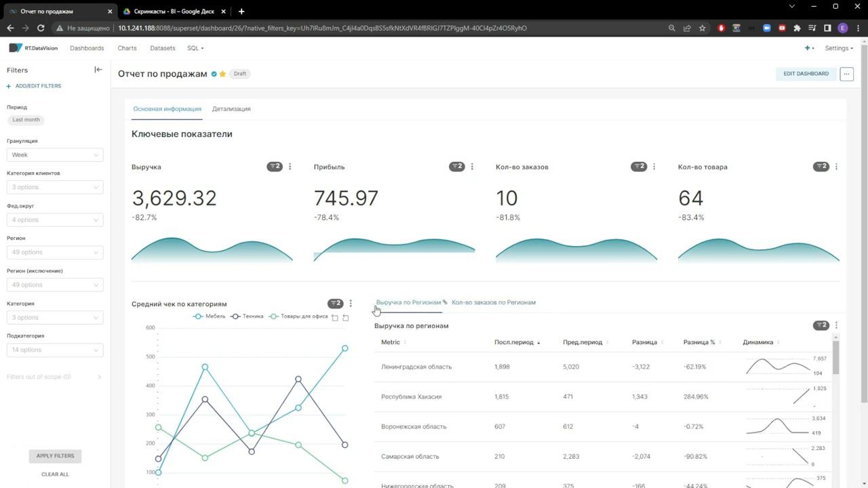Toggle the Техника series in the legend
The width and height of the screenshot is (868, 488).
247,317
